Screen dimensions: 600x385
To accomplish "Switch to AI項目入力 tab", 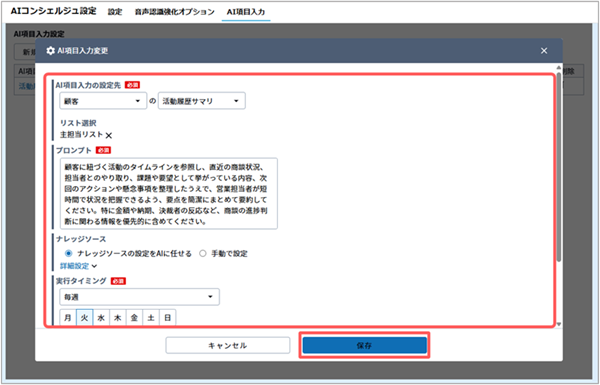I will point(246,12).
